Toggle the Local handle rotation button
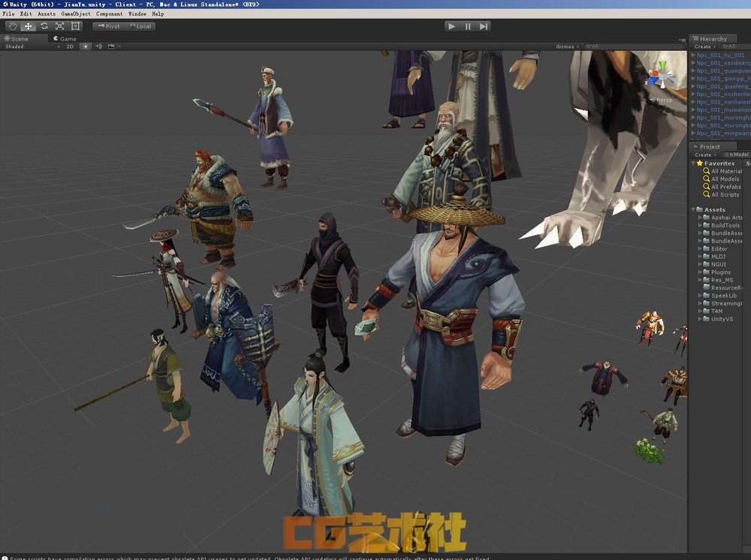751x560 pixels. click(x=140, y=26)
